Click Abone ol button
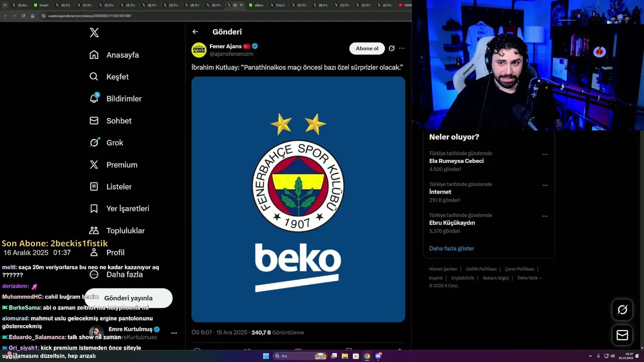This screenshot has width=644, height=362. (x=367, y=48)
